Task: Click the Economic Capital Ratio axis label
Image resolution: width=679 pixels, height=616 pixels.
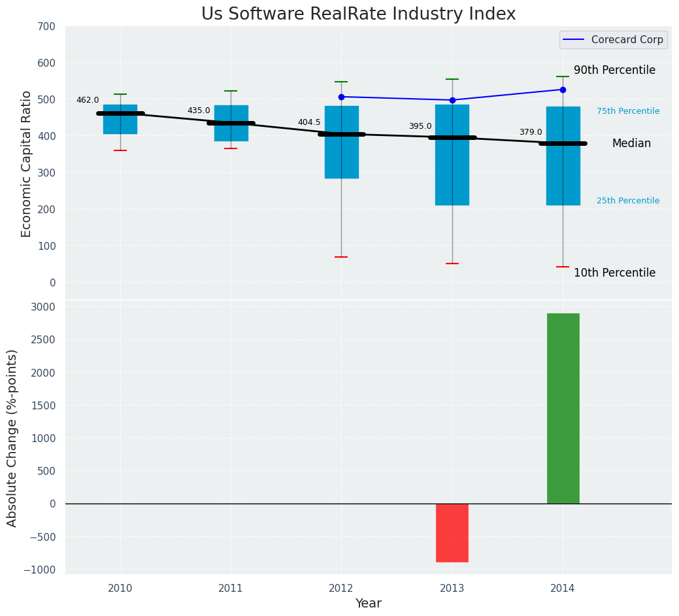Action: coord(26,163)
